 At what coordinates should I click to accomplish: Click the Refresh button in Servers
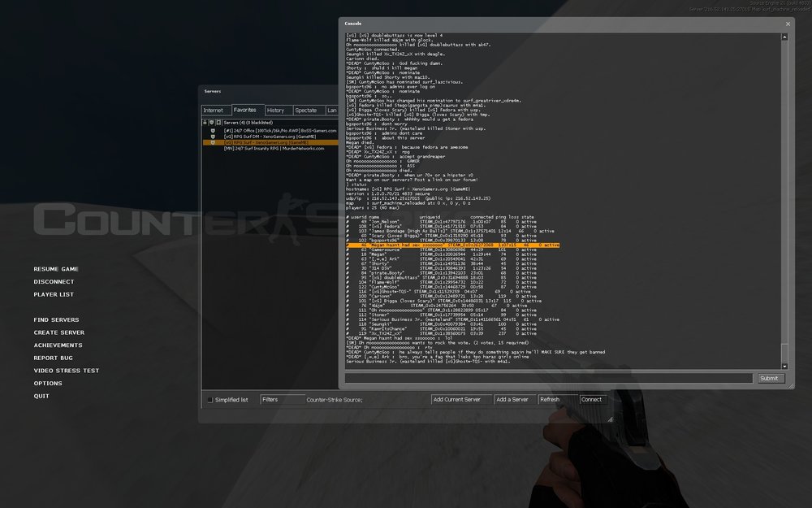557,400
